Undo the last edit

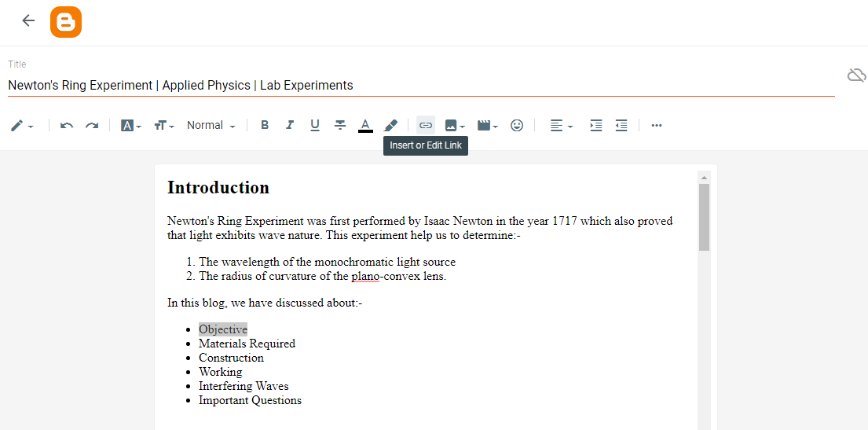click(x=67, y=126)
